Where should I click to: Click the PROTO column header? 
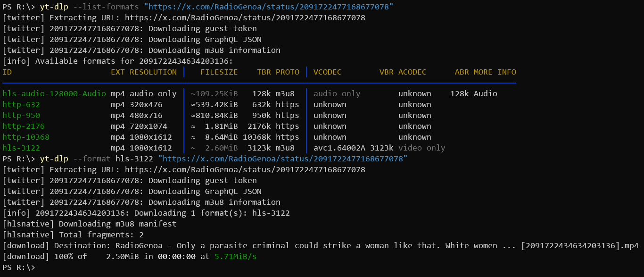(x=288, y=72)
